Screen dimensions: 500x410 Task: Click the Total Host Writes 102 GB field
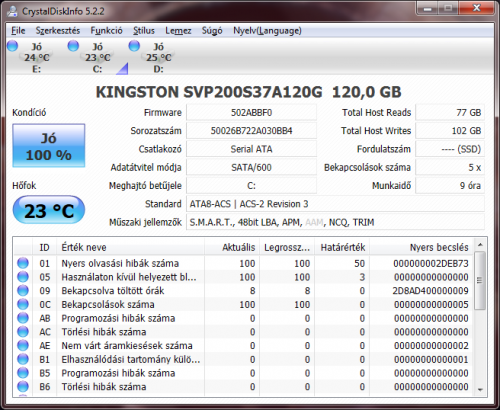[450, 131]
